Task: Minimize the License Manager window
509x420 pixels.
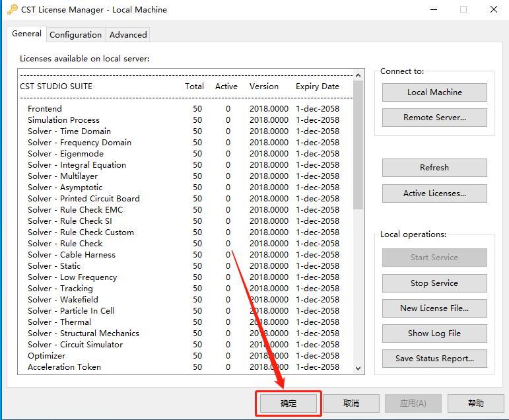Action: pyautogui.click(x=434, y=9)
